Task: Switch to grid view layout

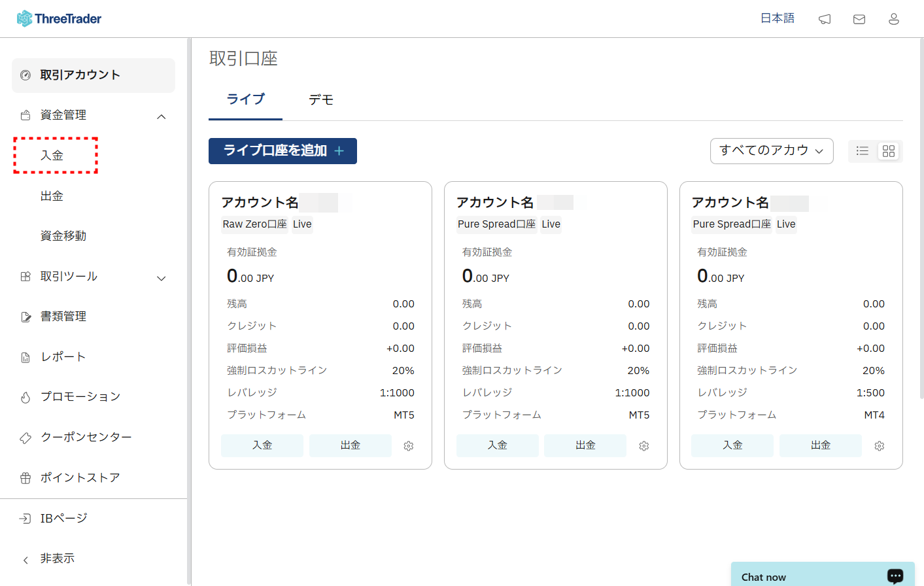Action: pyautogui.click(x=889, y=151)
